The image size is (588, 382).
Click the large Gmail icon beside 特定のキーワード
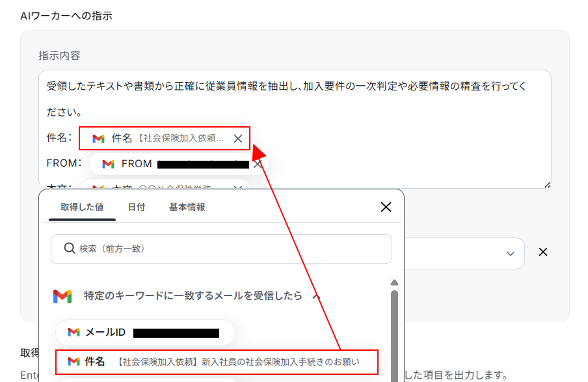(62, 296)
